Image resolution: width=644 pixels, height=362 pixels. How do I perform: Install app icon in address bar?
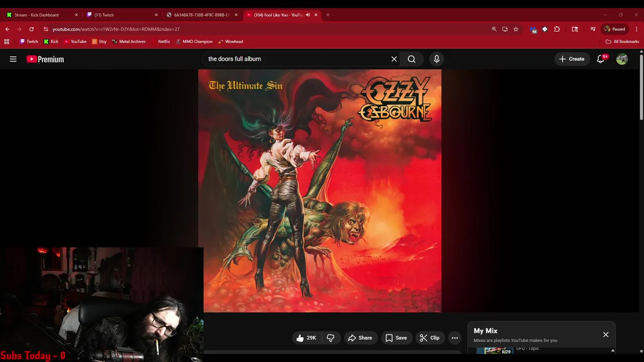[x=505, y=29]
